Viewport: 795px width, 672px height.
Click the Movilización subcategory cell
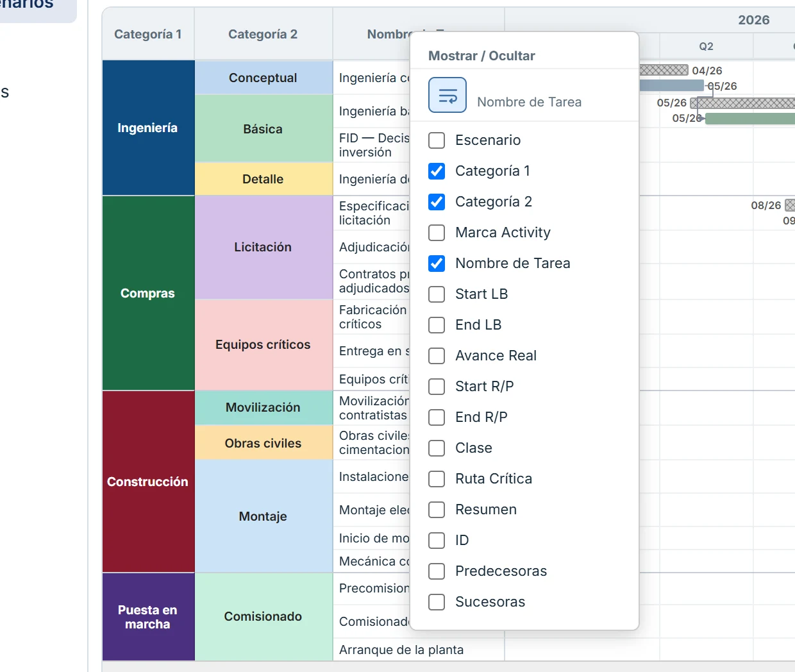(x=264, y=407)
